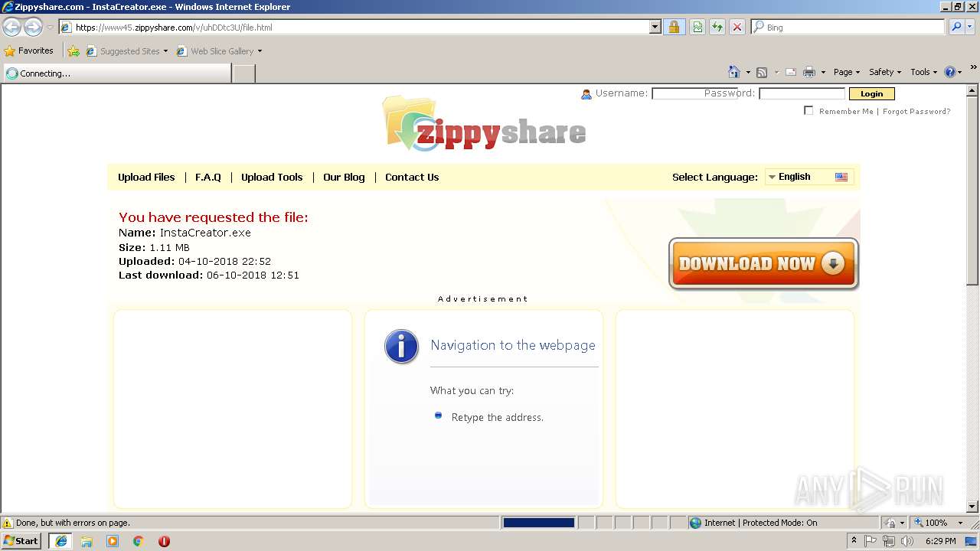Click the red Opera taskbar icon
Viewport: 980px width, 551px height.
pos(164,541)
